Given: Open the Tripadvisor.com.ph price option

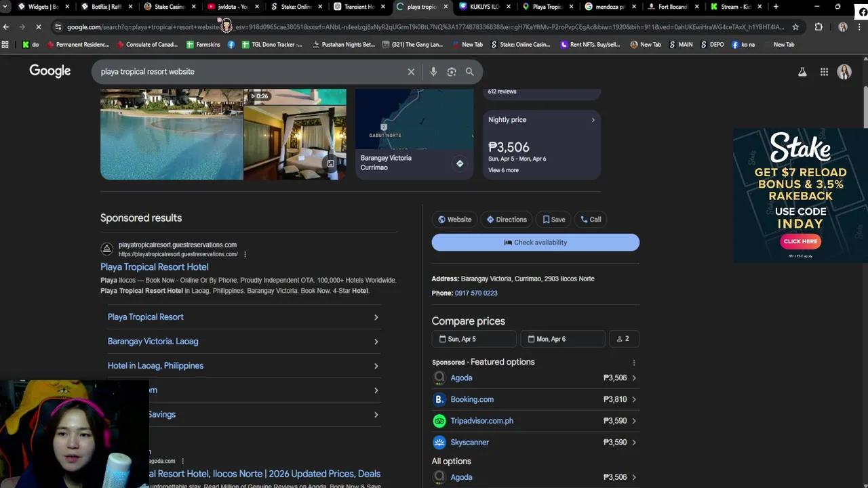Looking at the screenshot, I should point(535,421).
